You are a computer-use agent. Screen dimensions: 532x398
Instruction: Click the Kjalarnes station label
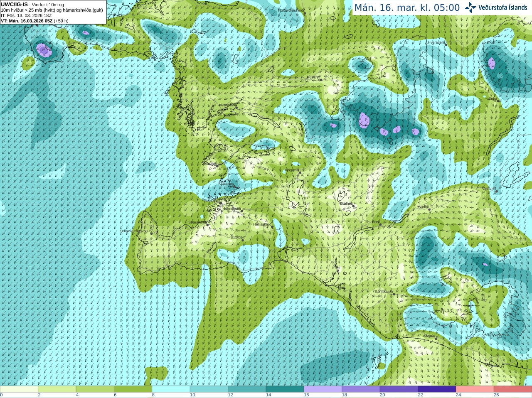(227, 183)
